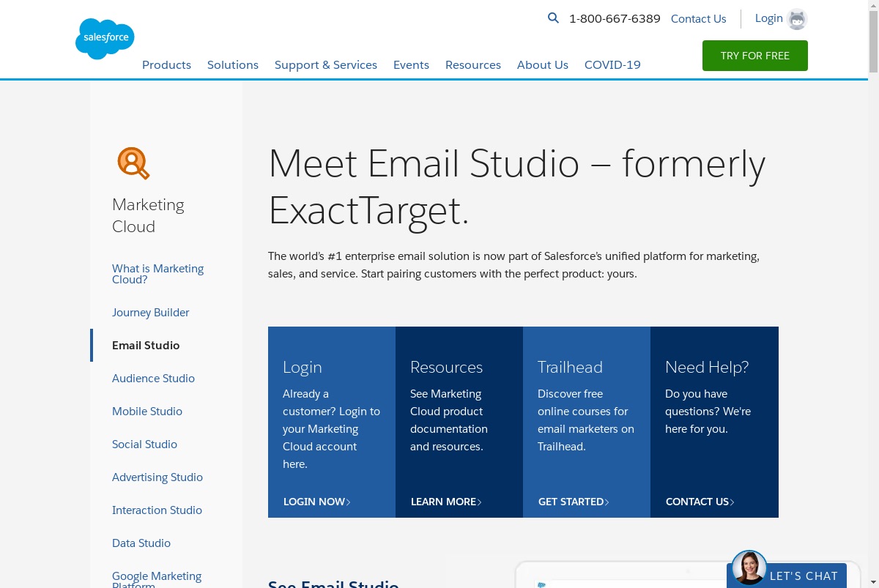Go to Journey Builder in sidebar

coord(151,313)
